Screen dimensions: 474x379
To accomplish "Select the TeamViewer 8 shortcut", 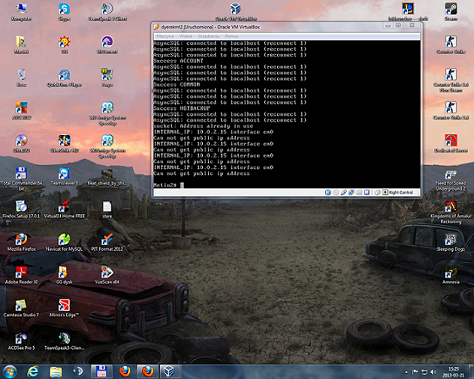I will coord(64,176).
